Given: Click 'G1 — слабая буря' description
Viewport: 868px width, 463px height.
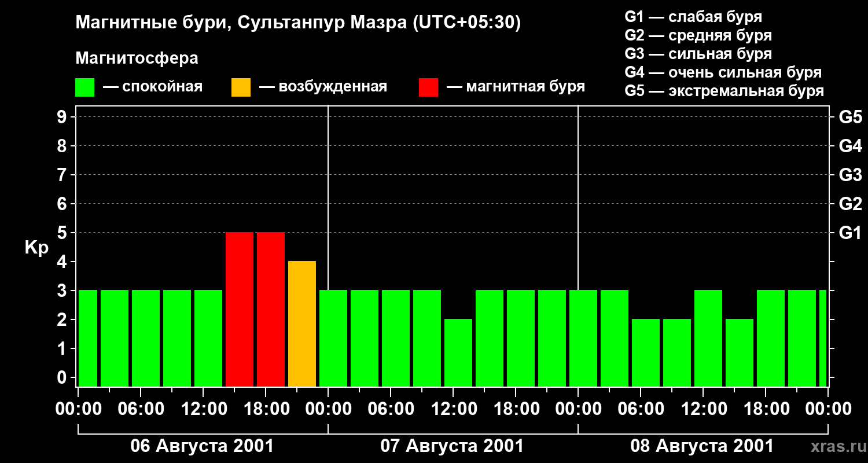Looking at the screenshot, I should click(x=693, y=17).
